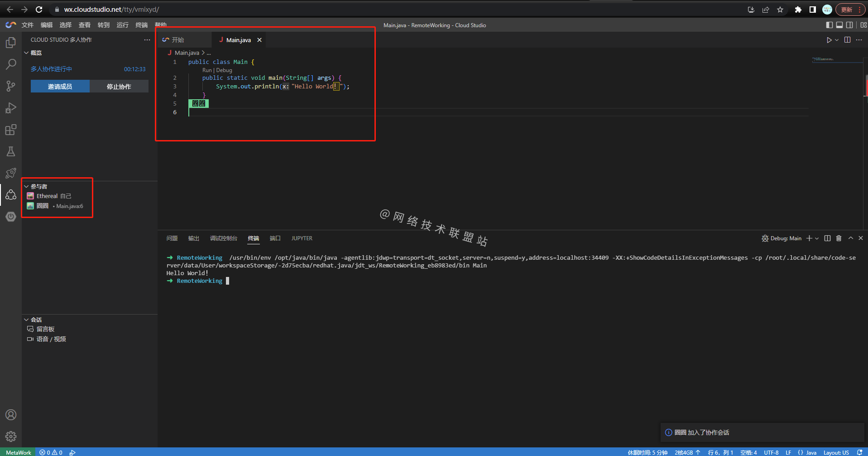Open the rocket deploy view

10,173
